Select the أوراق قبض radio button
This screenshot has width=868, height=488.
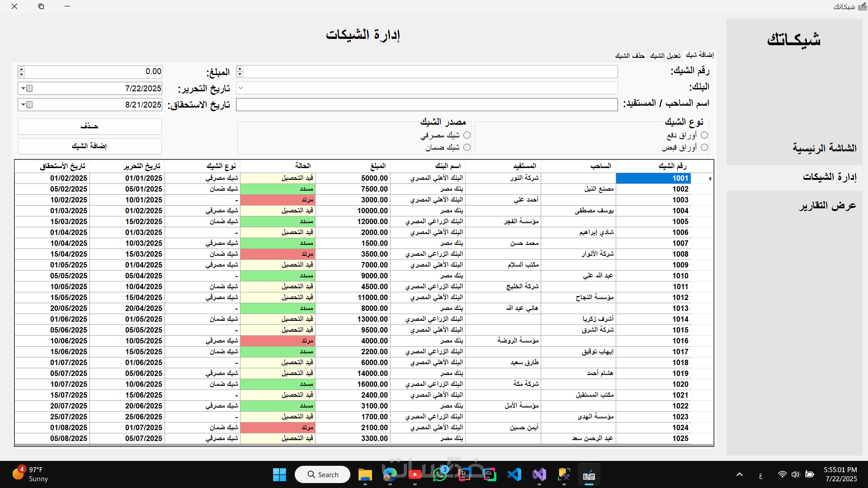704,147
